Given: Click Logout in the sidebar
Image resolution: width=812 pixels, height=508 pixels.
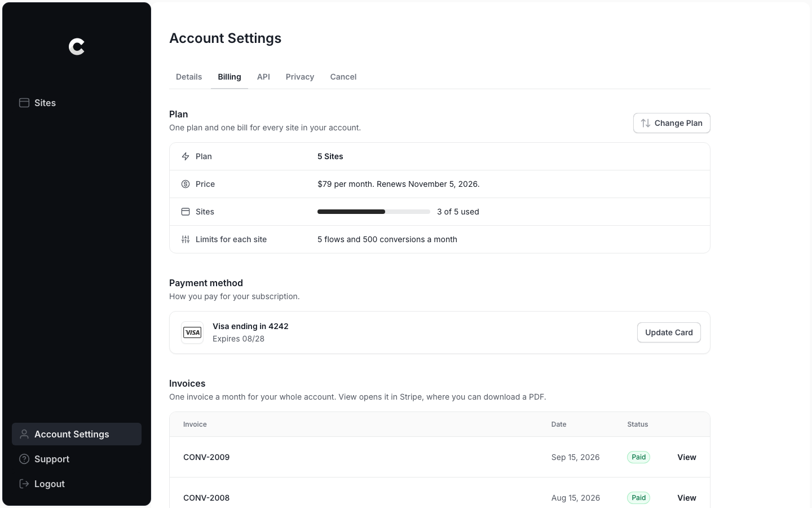Looking at the screenshot, I should click(77, 484).
